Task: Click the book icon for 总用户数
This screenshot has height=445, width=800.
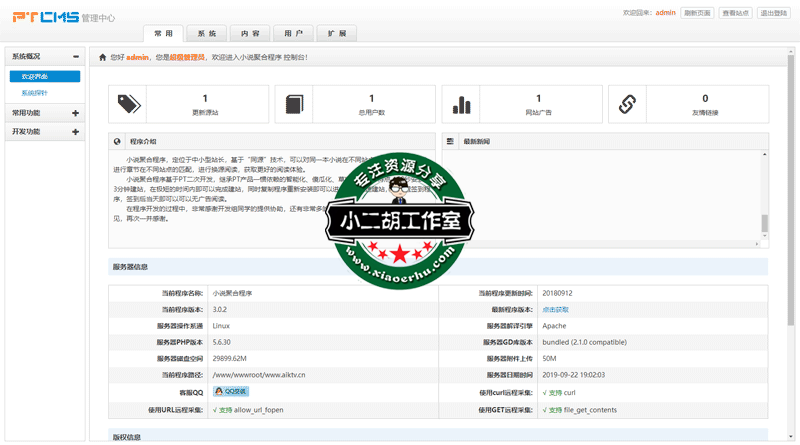Action: coord(294,104)
